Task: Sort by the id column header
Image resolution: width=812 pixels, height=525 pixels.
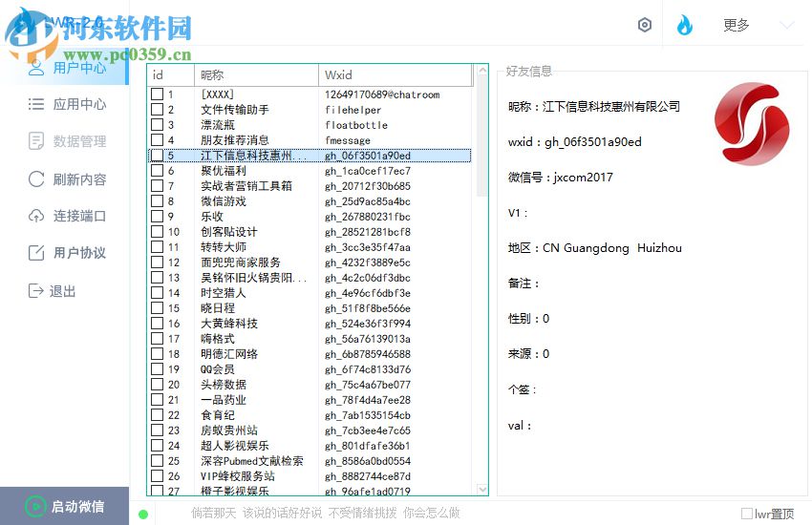Action: click(171, 75)
